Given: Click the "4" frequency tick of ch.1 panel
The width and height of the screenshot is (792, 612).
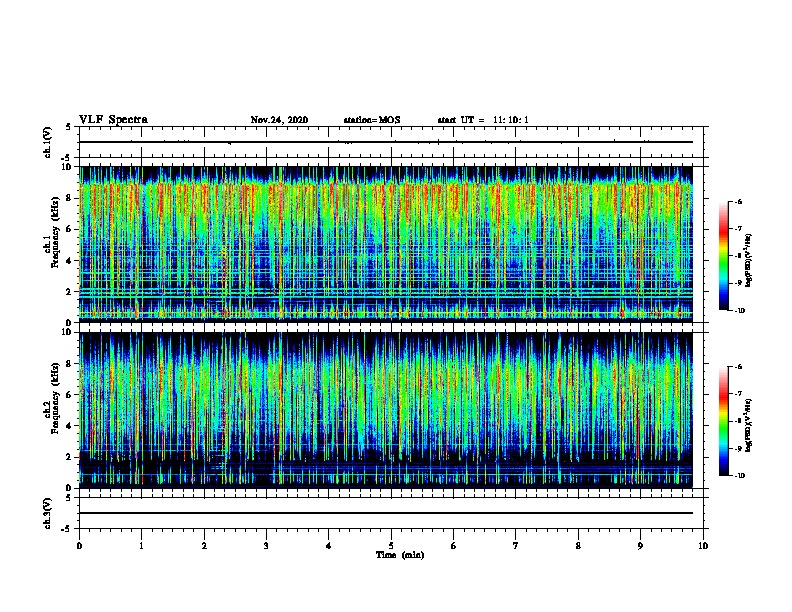Looking at the screenshot, I should click(x=70, y=261).
